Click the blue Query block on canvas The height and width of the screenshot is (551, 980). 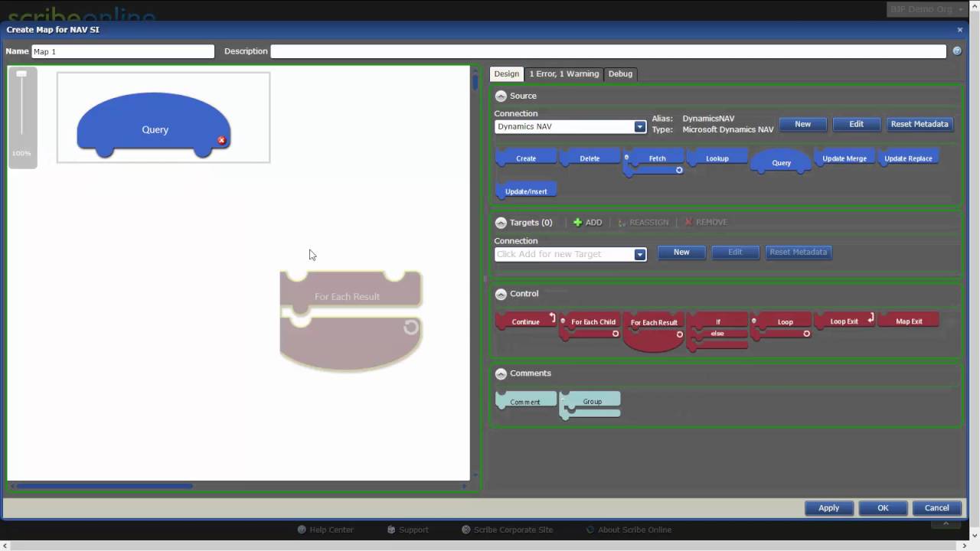[154, 124]
